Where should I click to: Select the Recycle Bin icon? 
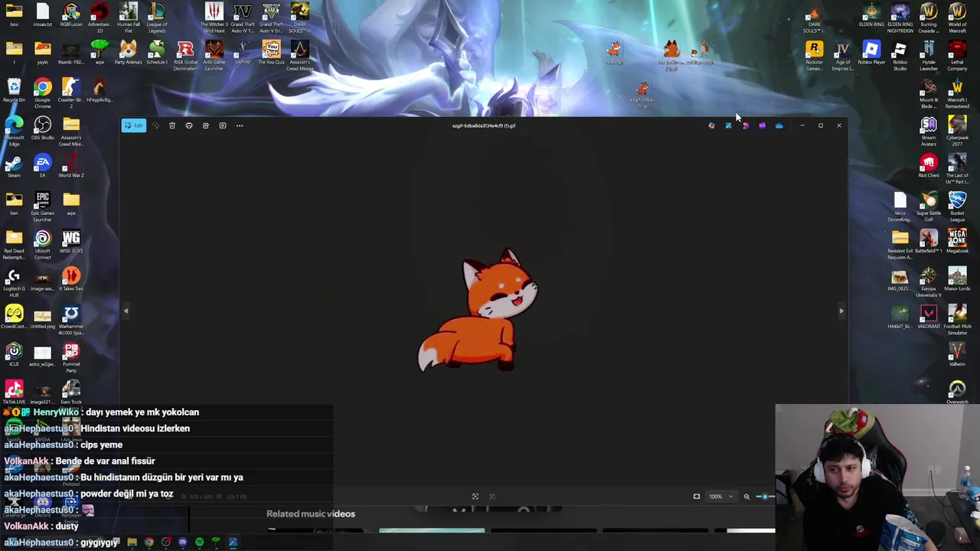click(14, 90)
